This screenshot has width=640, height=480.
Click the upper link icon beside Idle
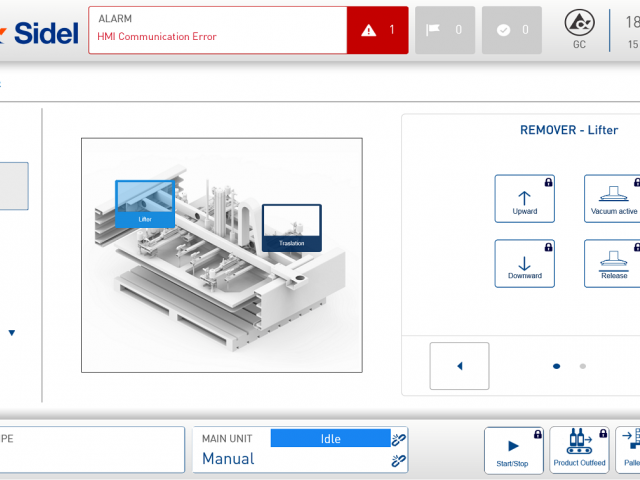pos(399,439)
